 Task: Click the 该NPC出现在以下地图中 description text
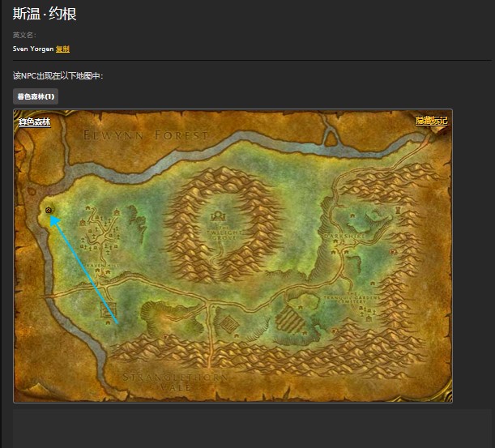tap(58, 75)
